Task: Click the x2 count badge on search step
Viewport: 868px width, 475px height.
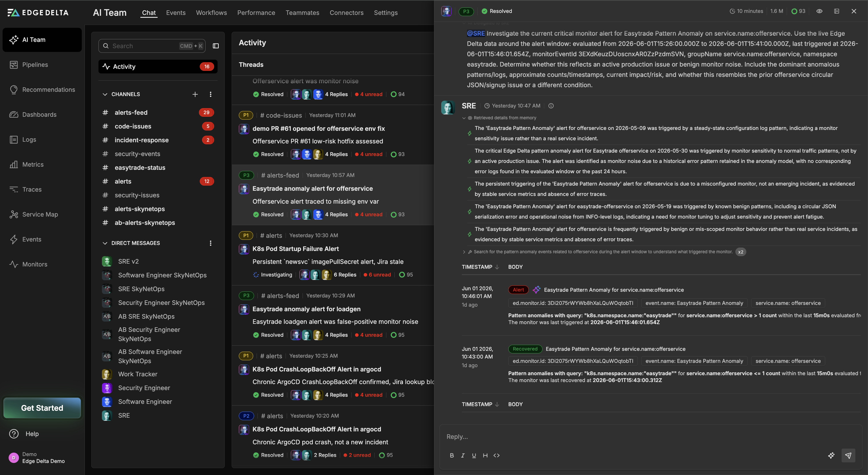Action: (x=740, y=252)
